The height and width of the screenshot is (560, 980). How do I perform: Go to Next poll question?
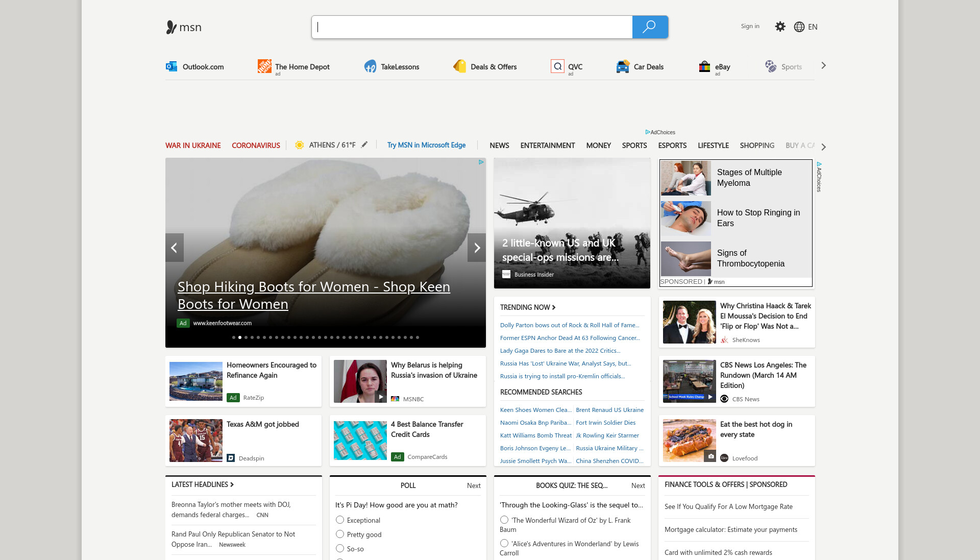pyautogui.click(x=474, y=485)
